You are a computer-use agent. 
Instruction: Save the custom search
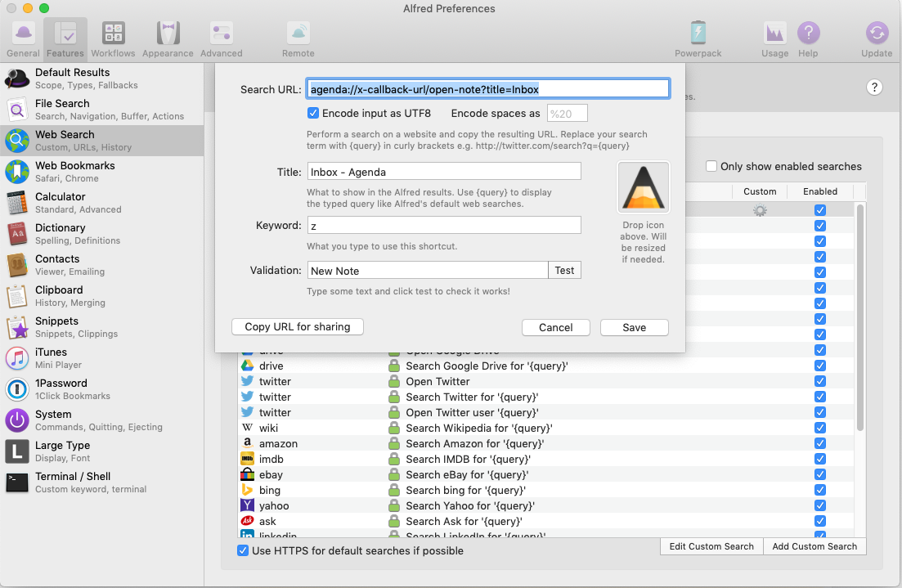click(634, 327)
